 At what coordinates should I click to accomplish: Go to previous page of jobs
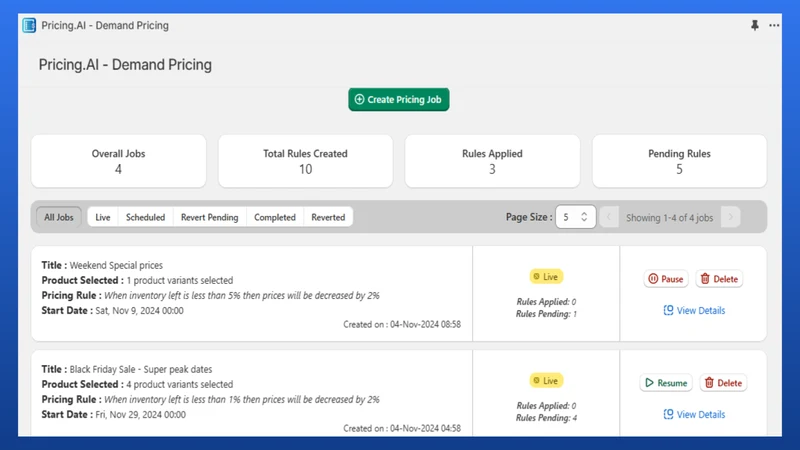point(609,217)
